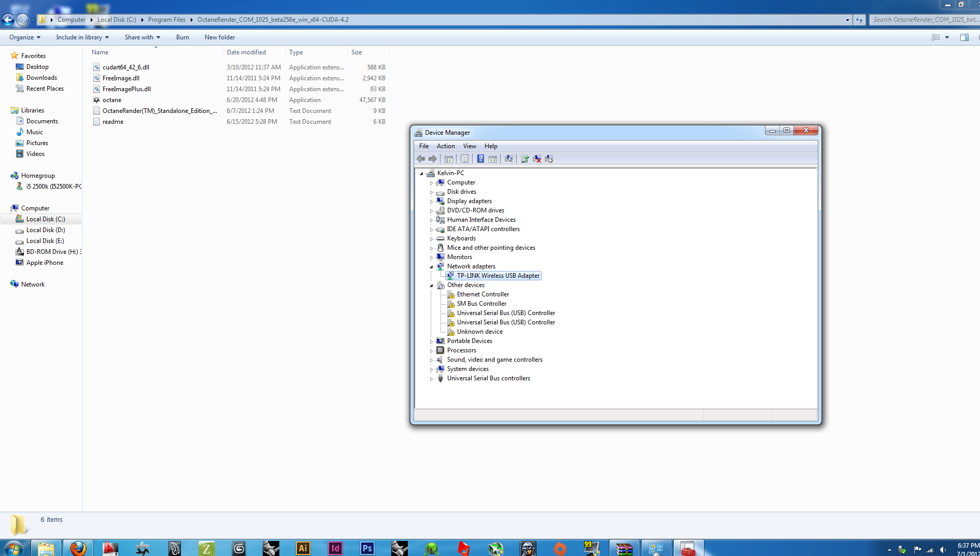
Task: Select the System devices category
Action: [468, 369]
